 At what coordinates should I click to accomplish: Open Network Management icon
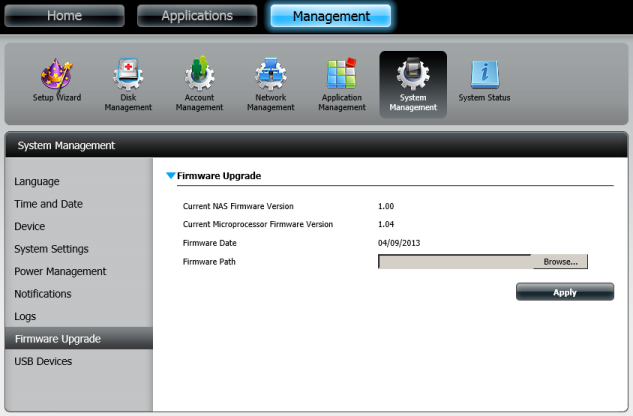click(x=270, y=85)
